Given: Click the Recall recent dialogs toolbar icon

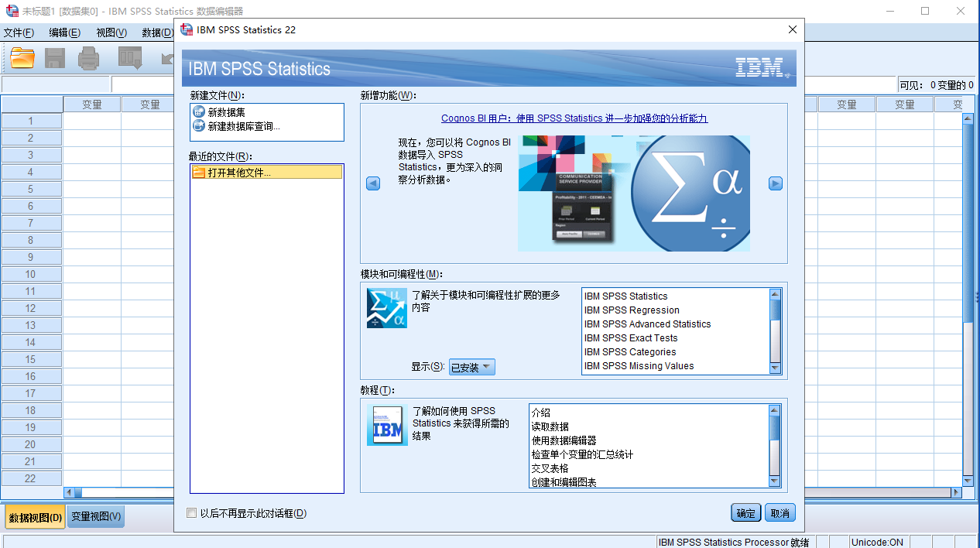Looking at the screenshot, I should (x=130, y=58).
